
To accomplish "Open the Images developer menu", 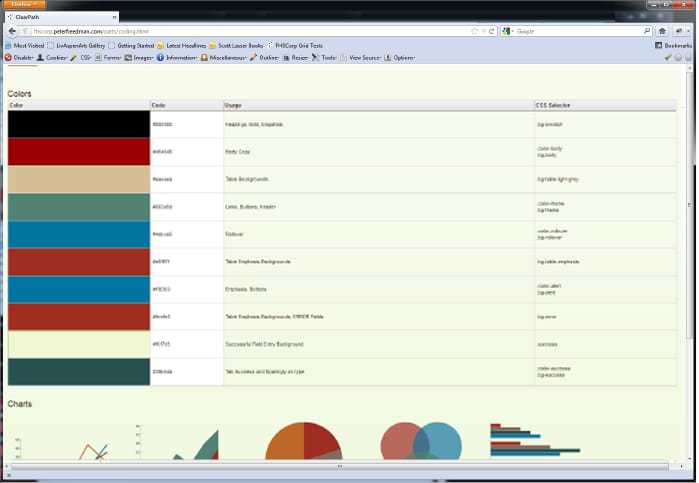I will click(139, 58).
